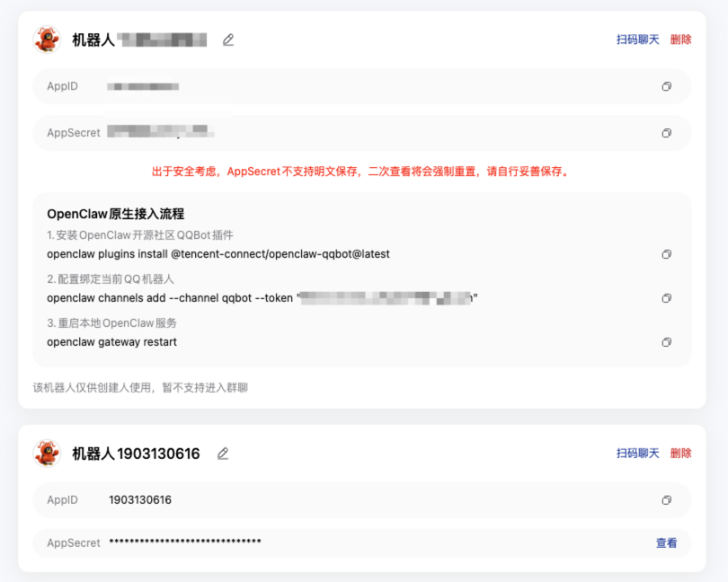This screenshot has height=582, width=728.
Task: Click the openclaw gateway restart command text
Action: click(111, 342)
